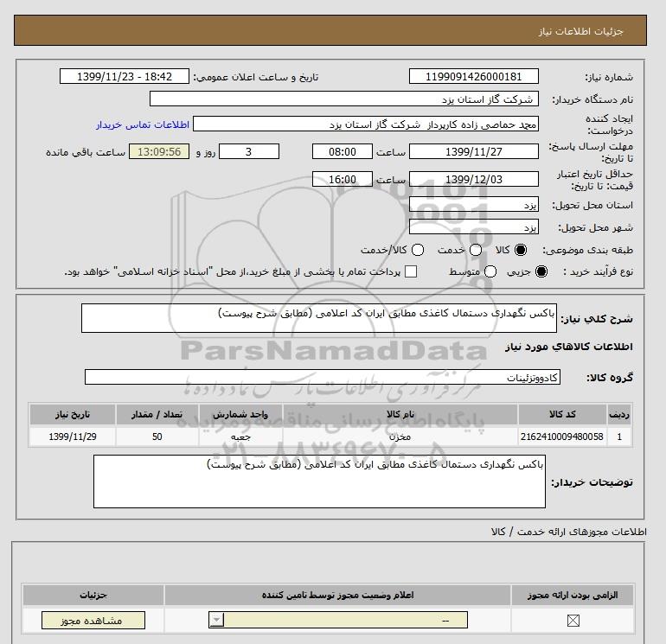Click the شماره نیاز field 1199091426000181

click(474, 76)
